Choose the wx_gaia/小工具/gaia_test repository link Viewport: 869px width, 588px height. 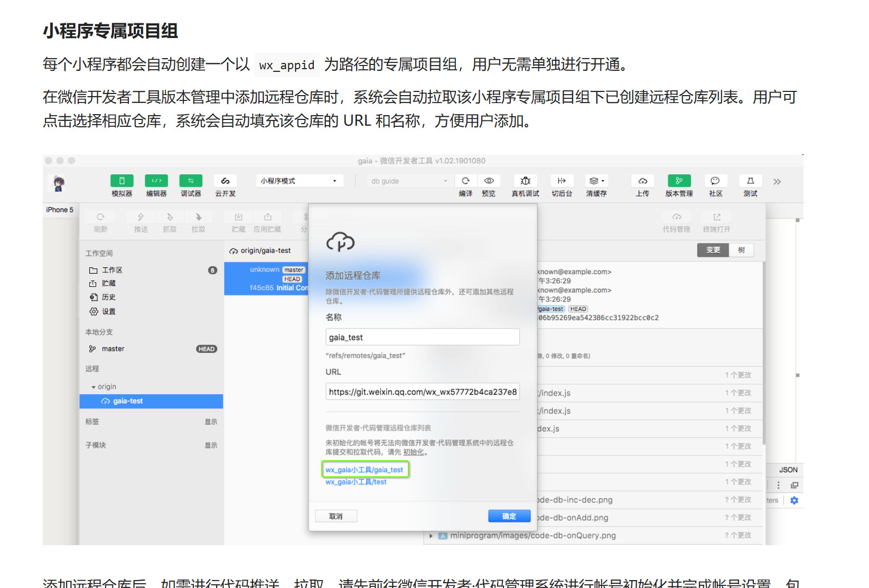tap(364, 470)
